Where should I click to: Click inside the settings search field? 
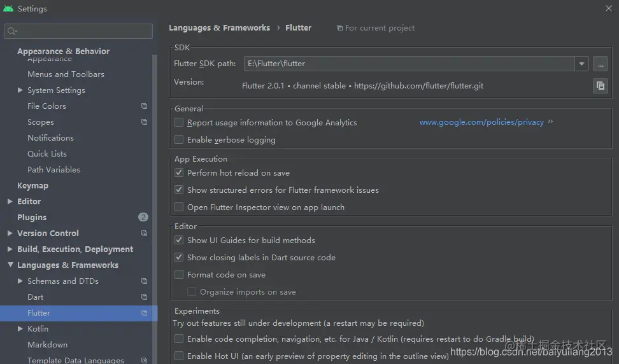pos(78,31)
